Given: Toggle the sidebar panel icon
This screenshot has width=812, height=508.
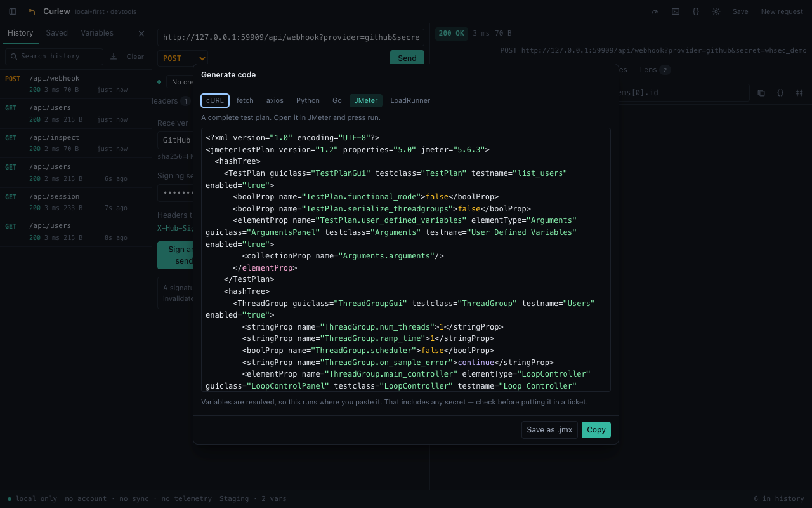Looking at the screenshot, I should coord(13,11).
